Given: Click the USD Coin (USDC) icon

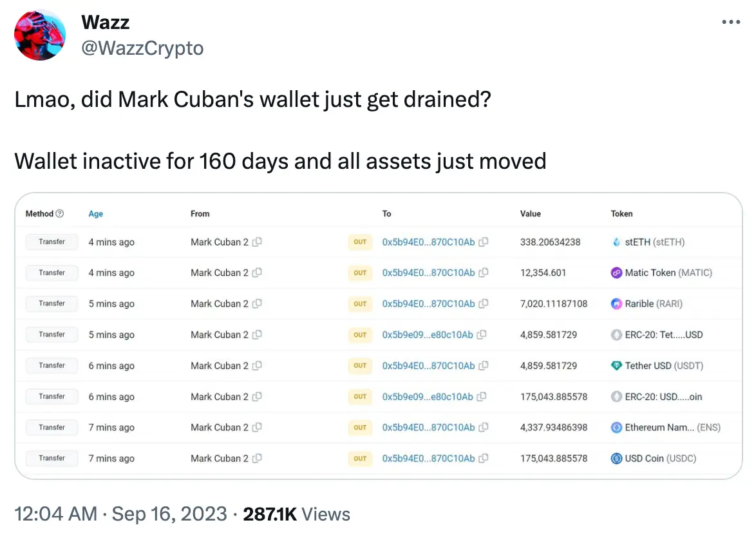Looking at the screenshot, I should pos(616,458).
